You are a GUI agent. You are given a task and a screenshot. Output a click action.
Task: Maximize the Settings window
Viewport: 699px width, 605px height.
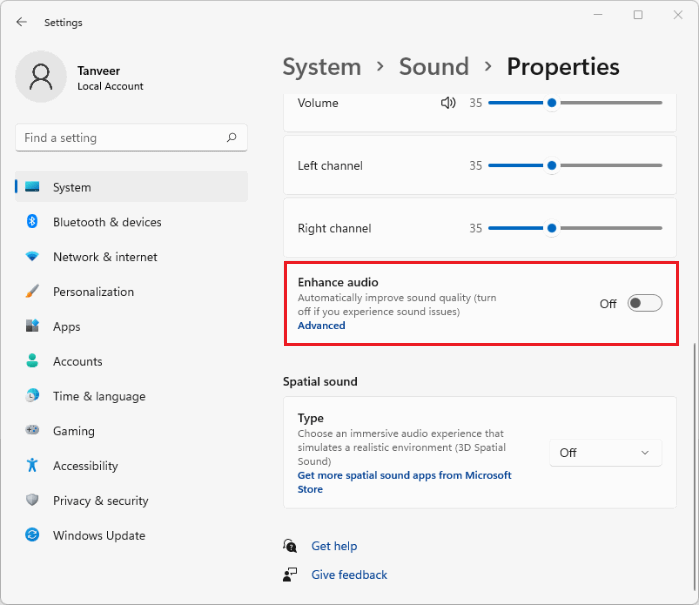click(x=638, y=15)
